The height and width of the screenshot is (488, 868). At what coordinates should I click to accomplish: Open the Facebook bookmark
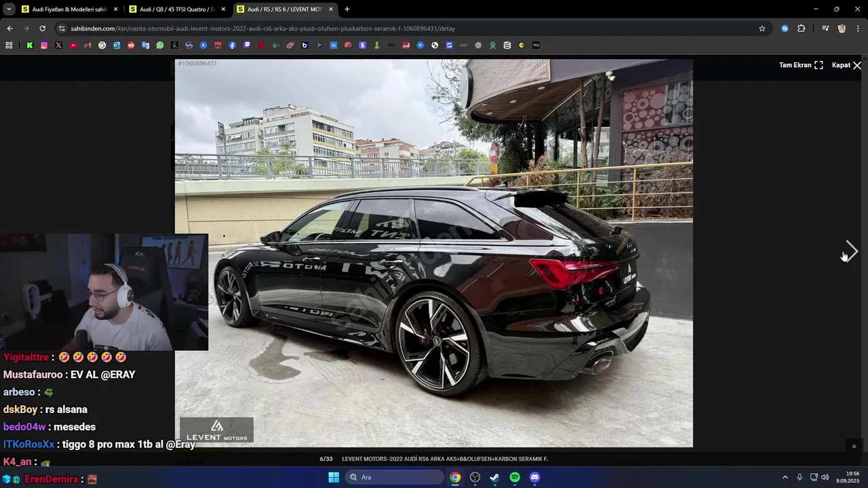coord(233,45)
